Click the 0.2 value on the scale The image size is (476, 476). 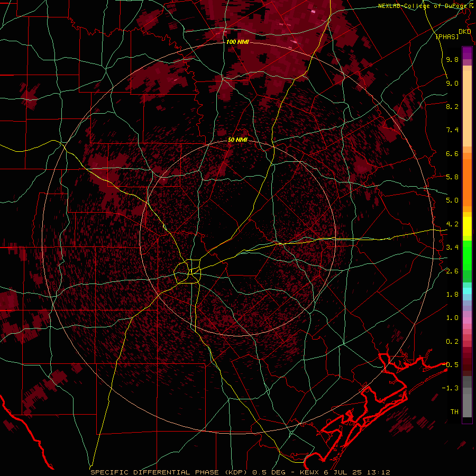click(452, 342)
